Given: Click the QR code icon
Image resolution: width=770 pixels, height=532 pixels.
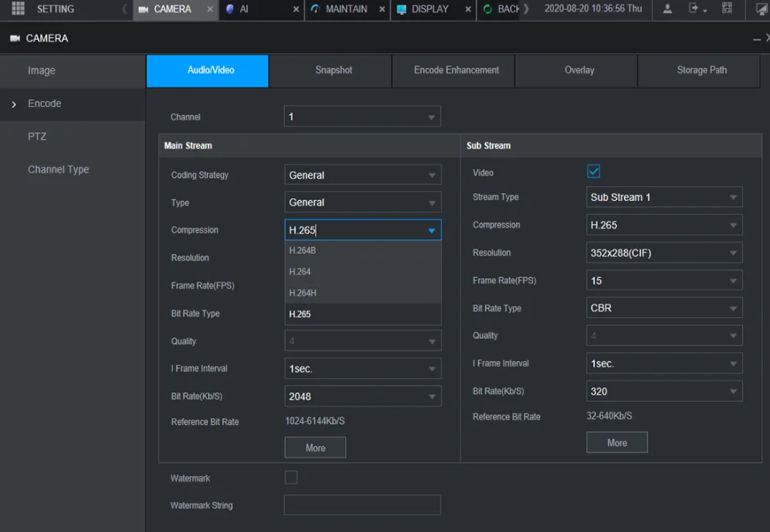Looking at the screenshot, I should tap(727, 8).
